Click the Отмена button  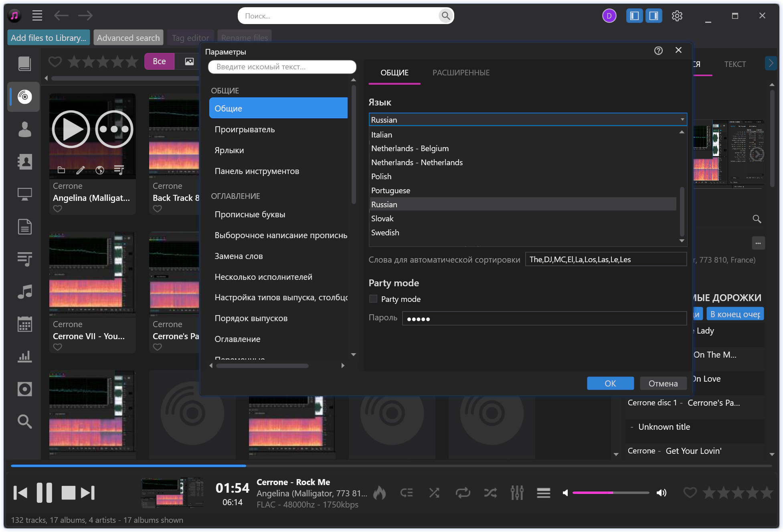click(x=663, y=383)
